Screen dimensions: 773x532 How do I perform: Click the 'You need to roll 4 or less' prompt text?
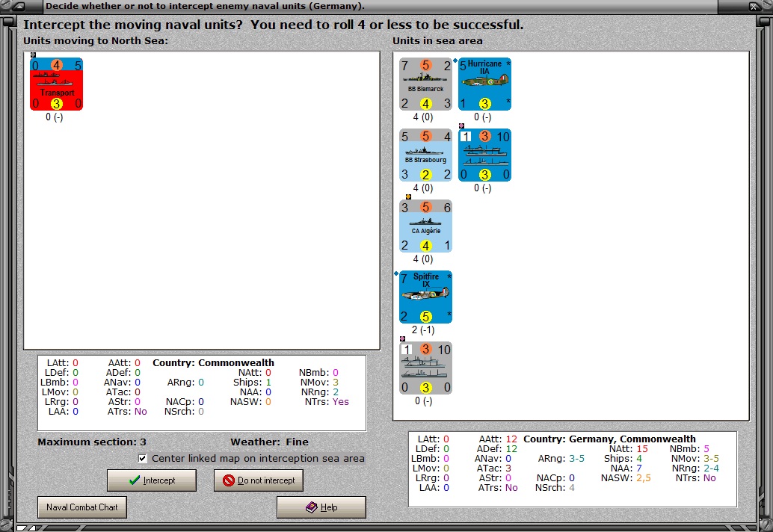pyautogui.click(x=387, y=25)
